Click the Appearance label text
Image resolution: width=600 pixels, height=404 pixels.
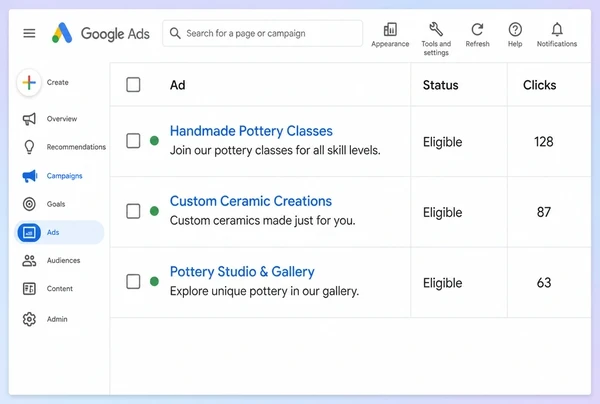coord(390,44)
